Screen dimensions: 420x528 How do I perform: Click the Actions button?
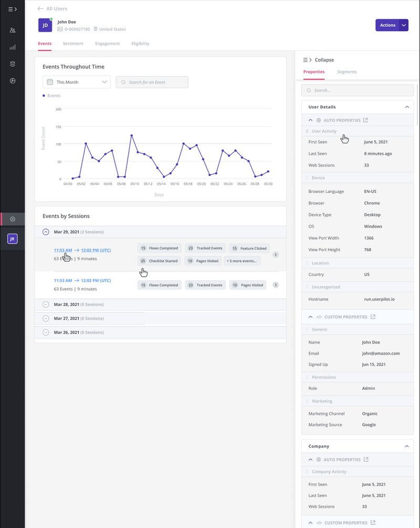point(387,25)
